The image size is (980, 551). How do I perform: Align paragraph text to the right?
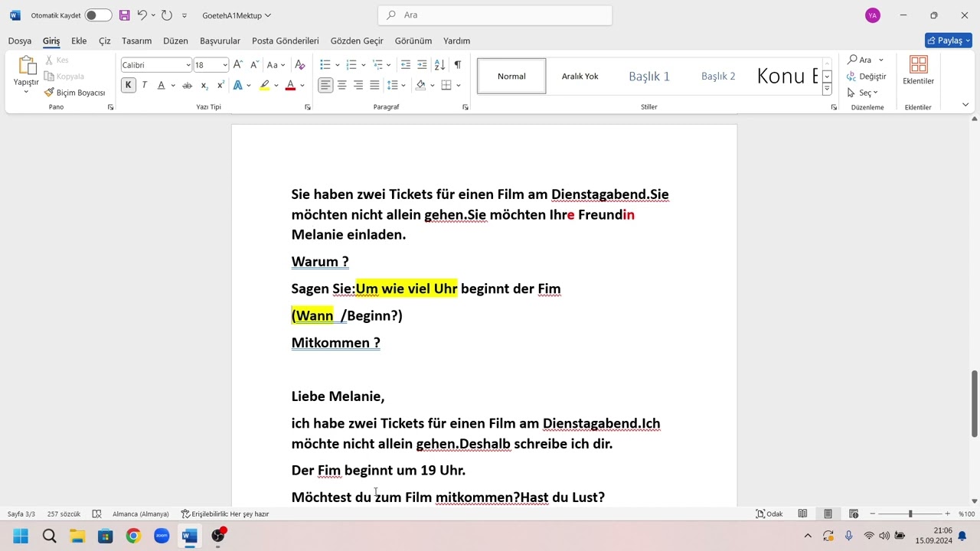coord(358,86)
